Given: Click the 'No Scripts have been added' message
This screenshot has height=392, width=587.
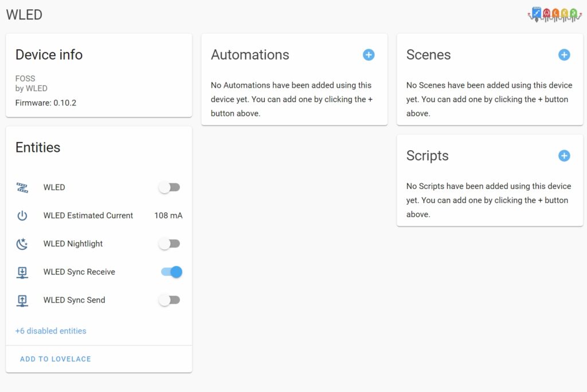Looking at the screenshot, I should (x=489, y=201).
